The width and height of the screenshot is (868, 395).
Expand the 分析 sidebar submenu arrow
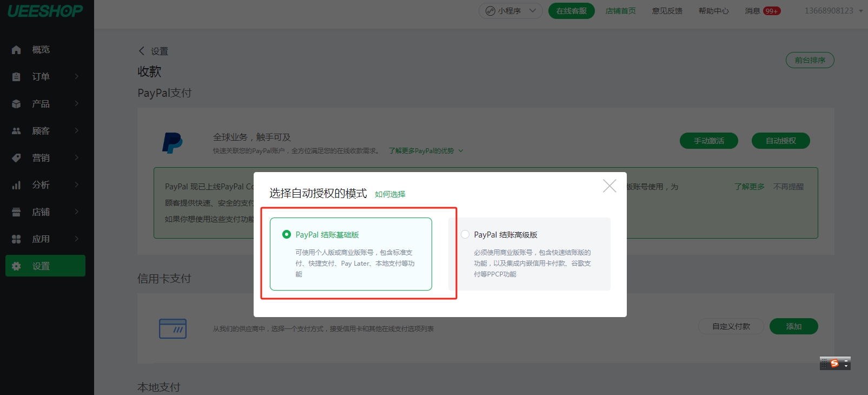[x=77, y=185]
